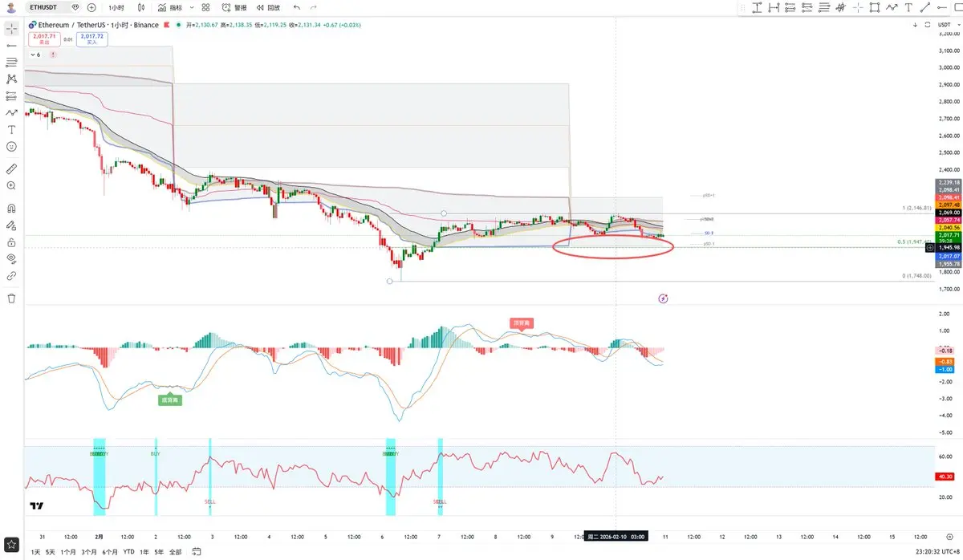Toggle stay in drawing mode

(11, 225)
